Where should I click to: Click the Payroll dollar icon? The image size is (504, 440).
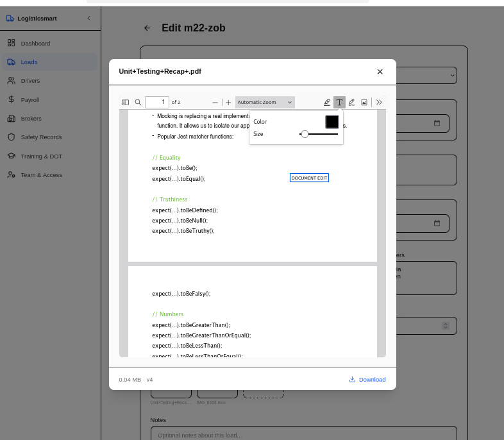coord(12,99)
